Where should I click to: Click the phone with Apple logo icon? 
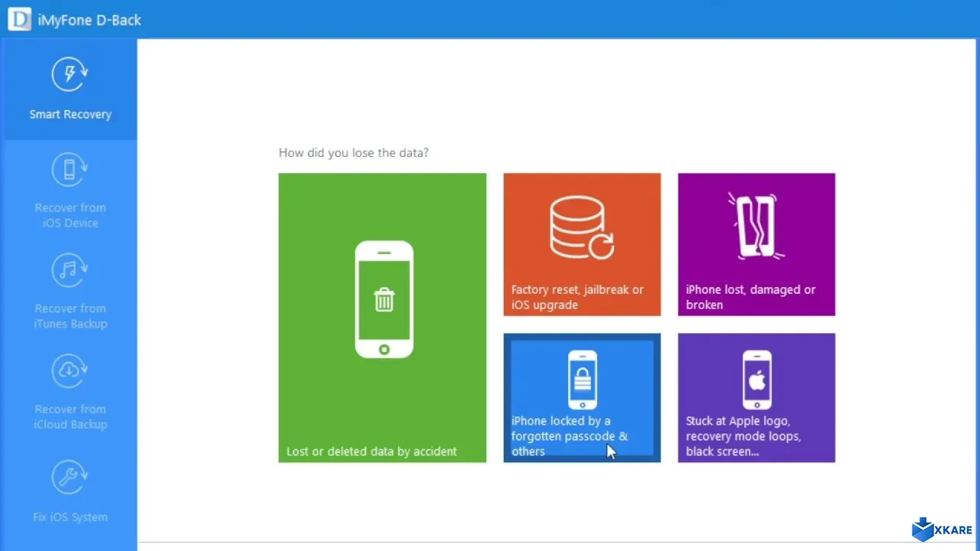tap(757, 380)
